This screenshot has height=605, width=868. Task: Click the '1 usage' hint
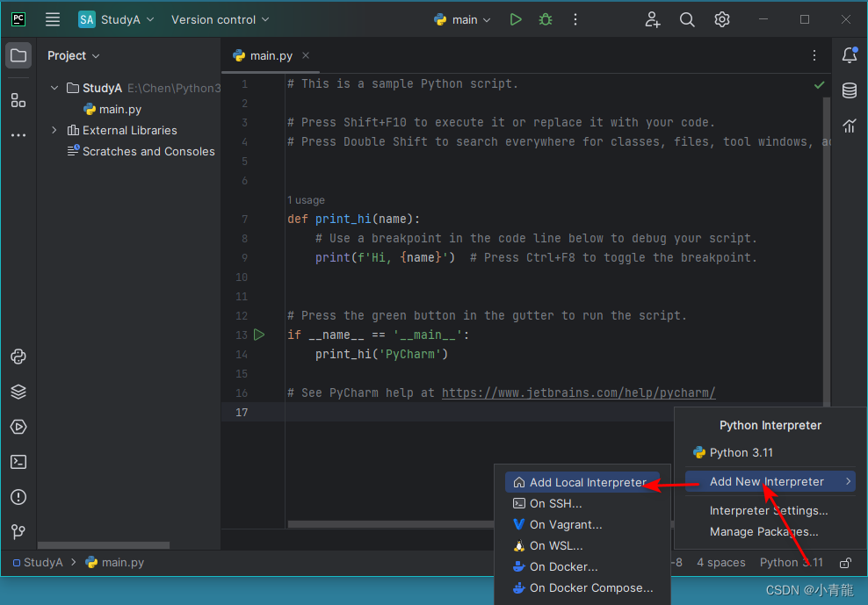[306, 200]
